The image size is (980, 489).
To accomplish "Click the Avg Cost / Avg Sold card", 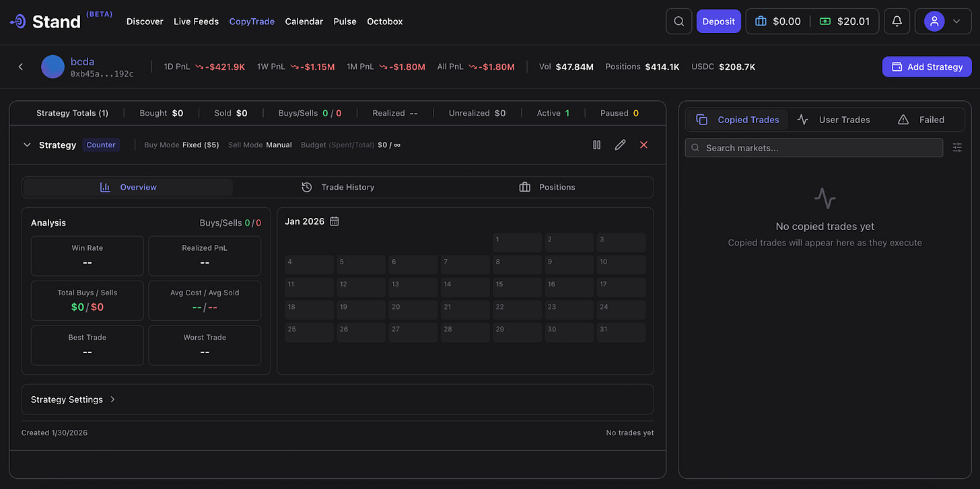I will tap(205, 300).
